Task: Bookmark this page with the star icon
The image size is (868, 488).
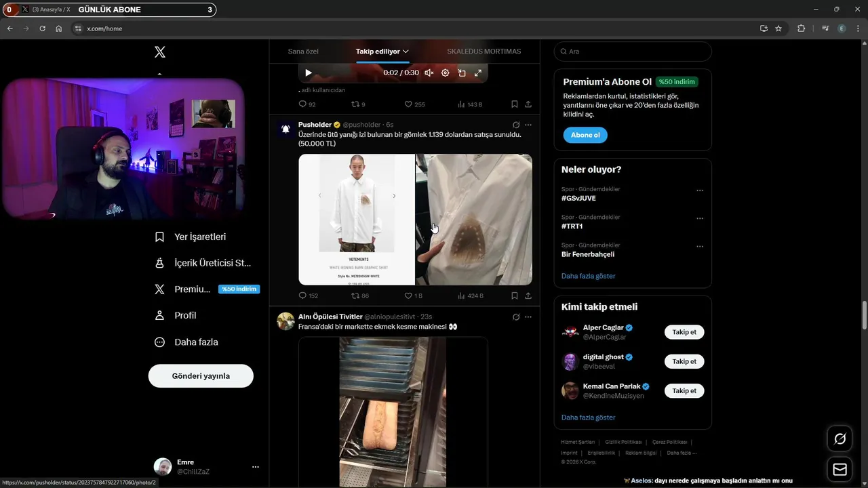Action: pos(778,28)
